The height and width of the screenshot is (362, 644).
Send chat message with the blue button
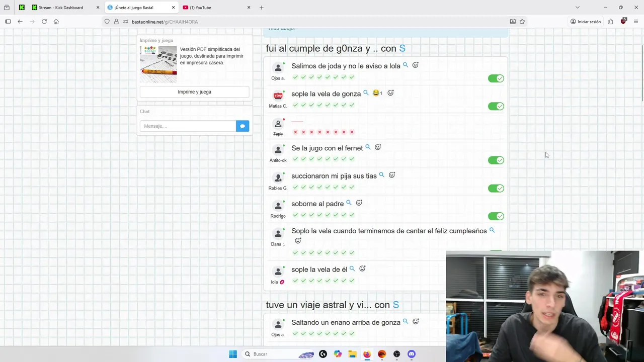point(243,126)
